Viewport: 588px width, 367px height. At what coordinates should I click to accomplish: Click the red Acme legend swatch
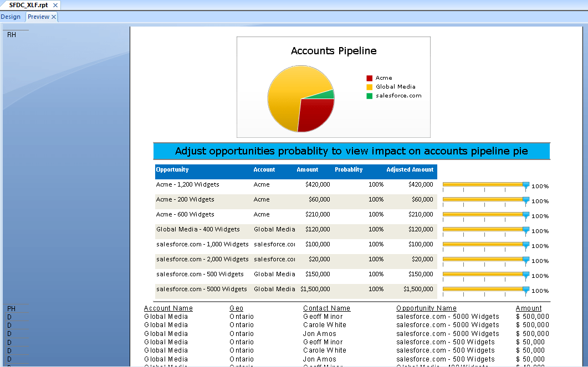click(370, 78)
